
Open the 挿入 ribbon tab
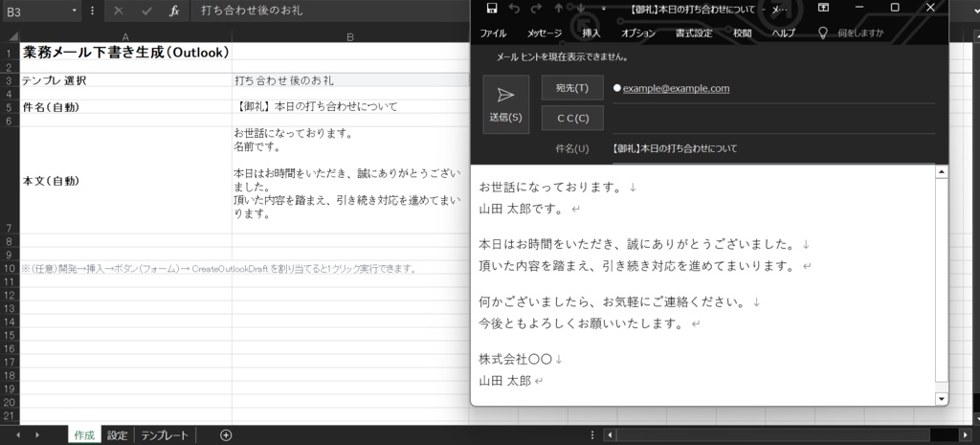coord(591,33)
